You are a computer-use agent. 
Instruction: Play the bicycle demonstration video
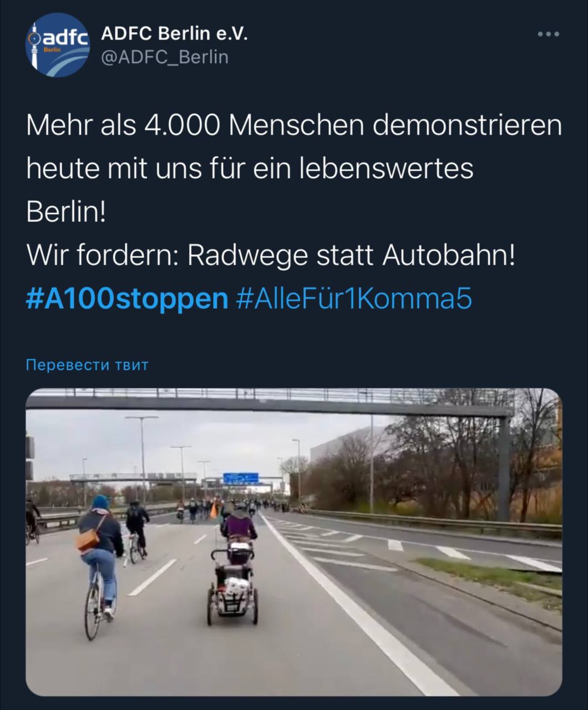click(294, 542)
